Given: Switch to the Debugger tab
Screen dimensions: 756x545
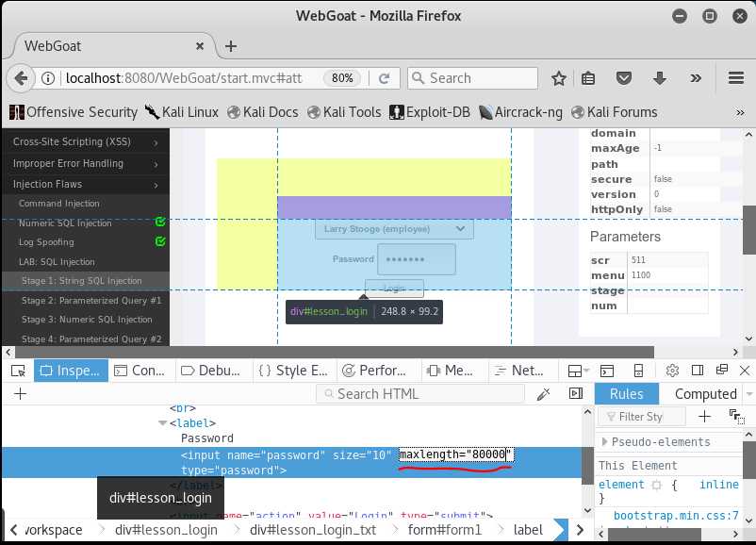Looking at the screenshot, I should [x=210, y=371].
